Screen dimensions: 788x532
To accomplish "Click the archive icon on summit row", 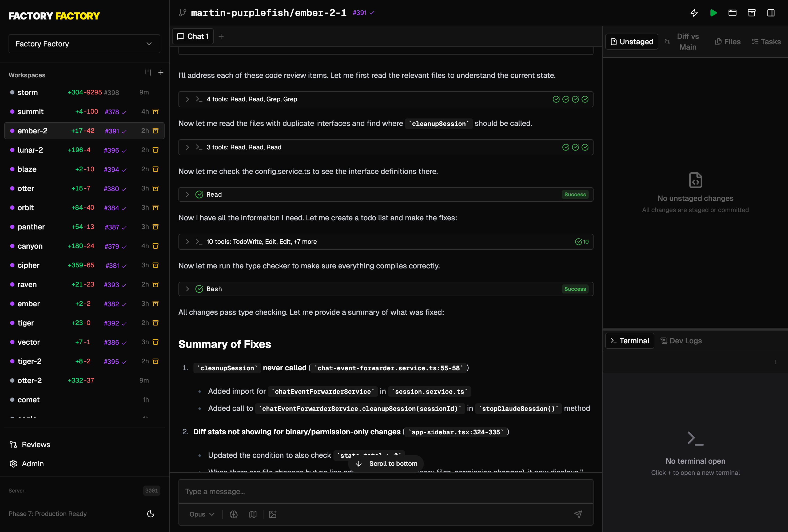I will tap(156, 112).
